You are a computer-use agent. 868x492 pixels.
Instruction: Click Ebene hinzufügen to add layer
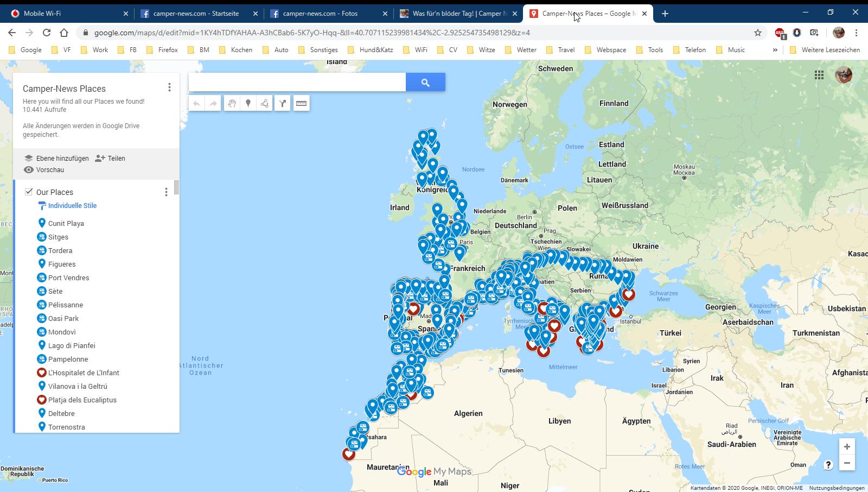[x=56, y=159]
